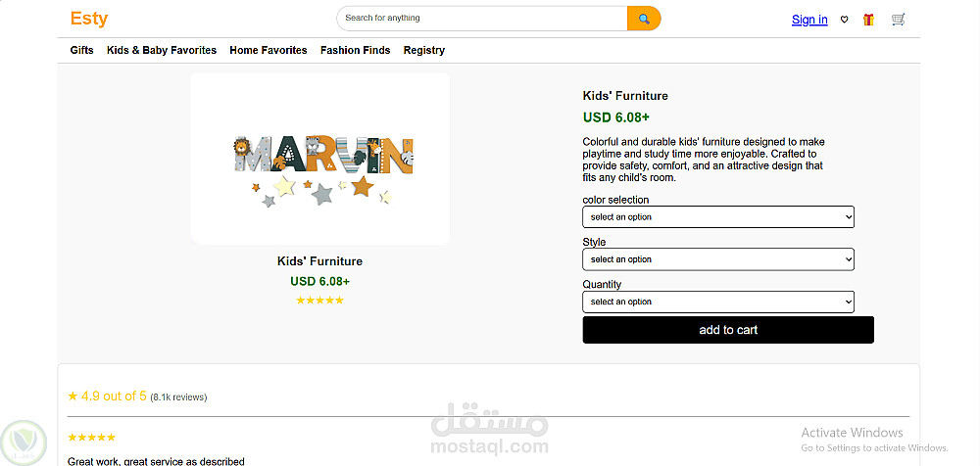
Task: Expand the color selection dropdown
Action: pyautogui.click(x=718, y=217)
